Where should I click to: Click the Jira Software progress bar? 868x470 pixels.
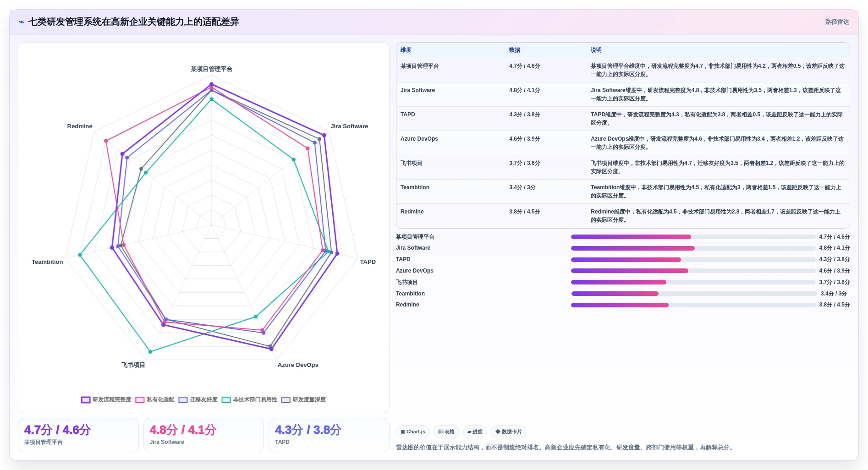point(693,248)
